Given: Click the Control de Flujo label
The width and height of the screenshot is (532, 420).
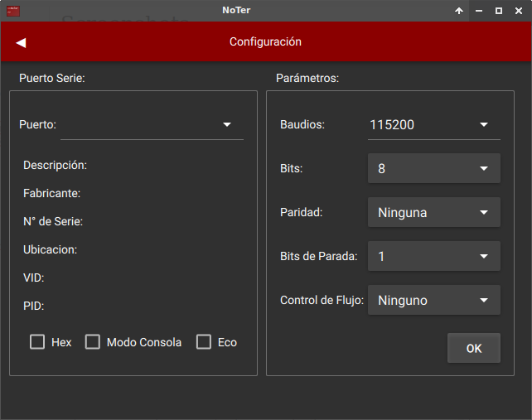Looking at the screenshot, I should pos(322,300).
